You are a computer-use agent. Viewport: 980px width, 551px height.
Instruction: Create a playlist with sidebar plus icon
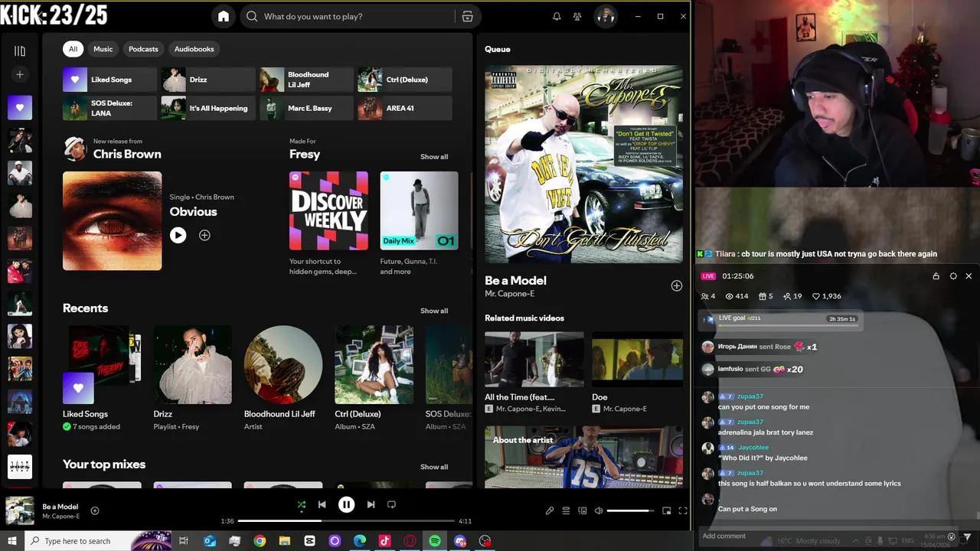(x=20, y=74)
